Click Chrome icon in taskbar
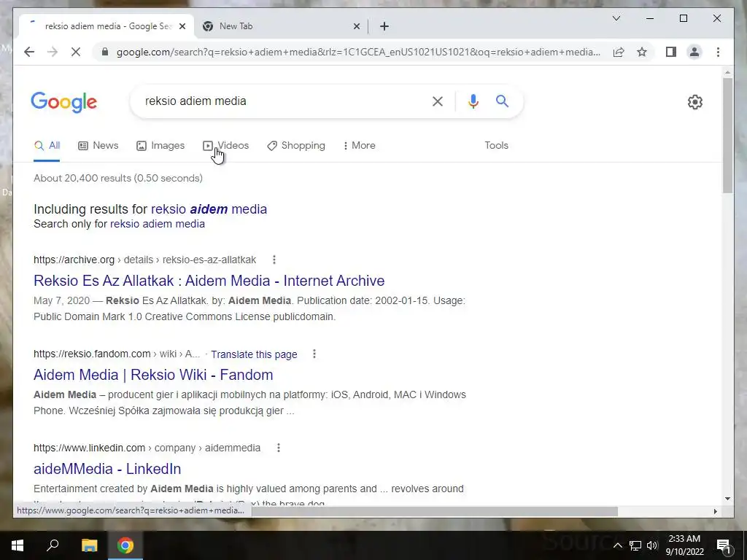Screen dimensions: 747x560 click(125, 545)
